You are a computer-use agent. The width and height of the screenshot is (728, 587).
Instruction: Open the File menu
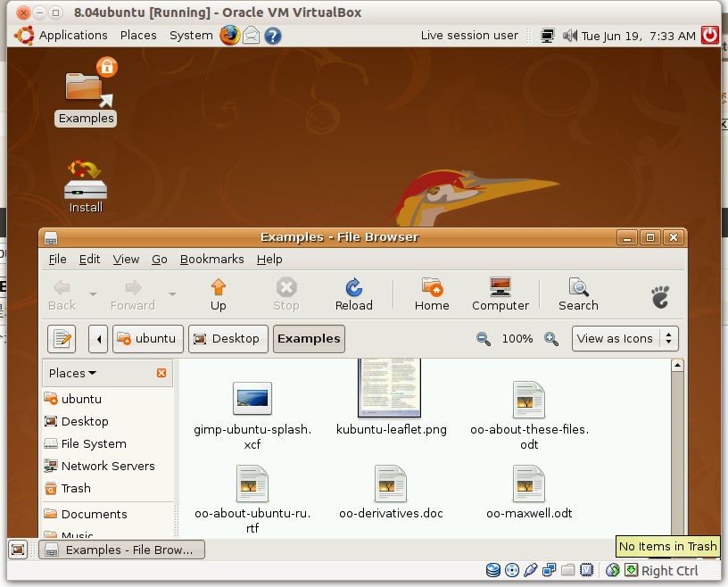pyautogui.click(x=58, y=259)
